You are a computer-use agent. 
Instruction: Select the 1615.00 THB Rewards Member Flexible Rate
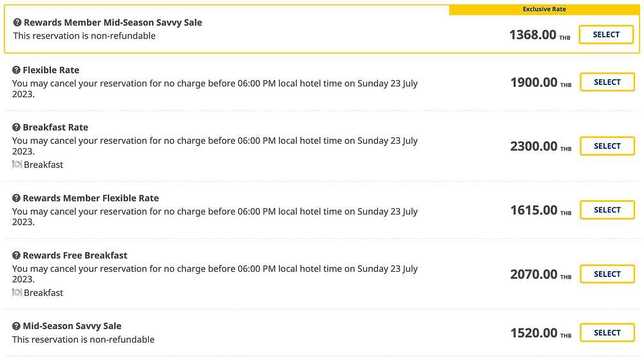coord(607,210)
